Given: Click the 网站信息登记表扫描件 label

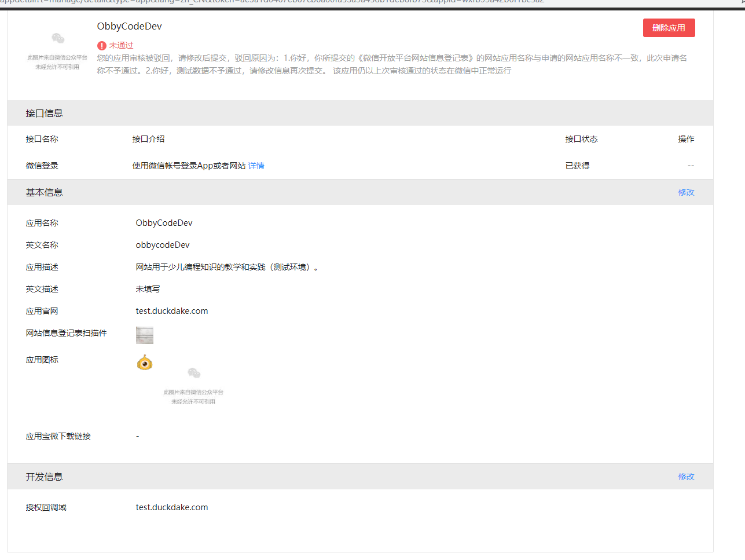Looking at the screenshot, I should point(66,333).
